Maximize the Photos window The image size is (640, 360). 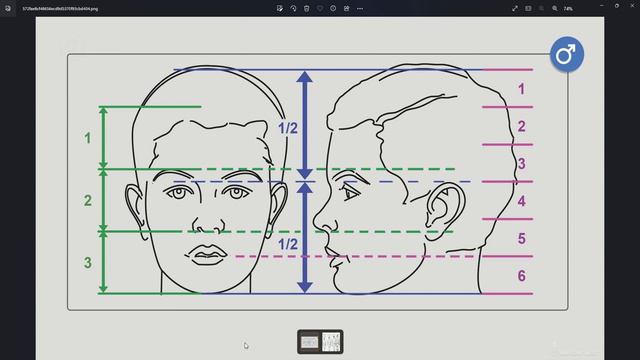617,6
